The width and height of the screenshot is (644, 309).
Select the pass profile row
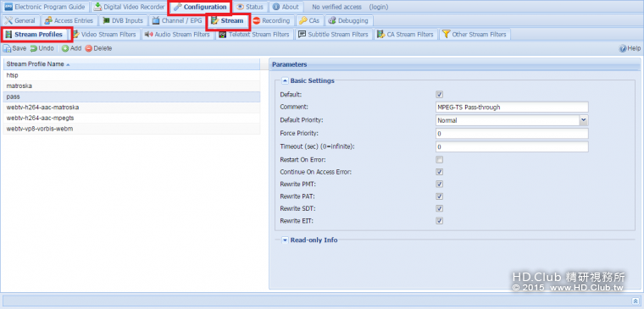pyautogui.click(x=131, y=97)
